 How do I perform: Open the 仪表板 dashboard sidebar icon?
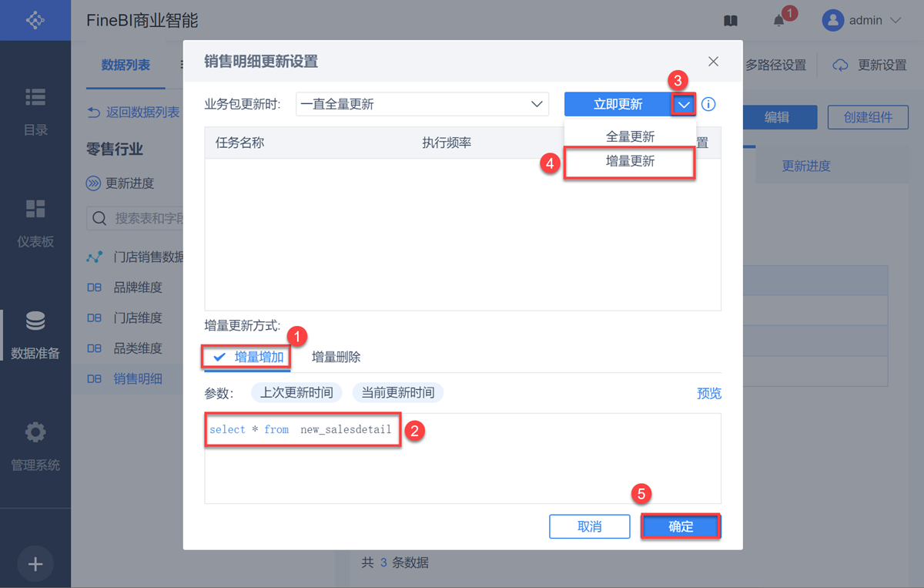pyautogui.click(x=35, y=209)
